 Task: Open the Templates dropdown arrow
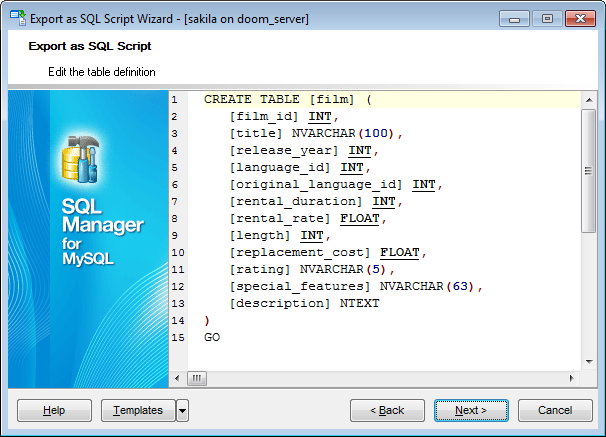182,410
